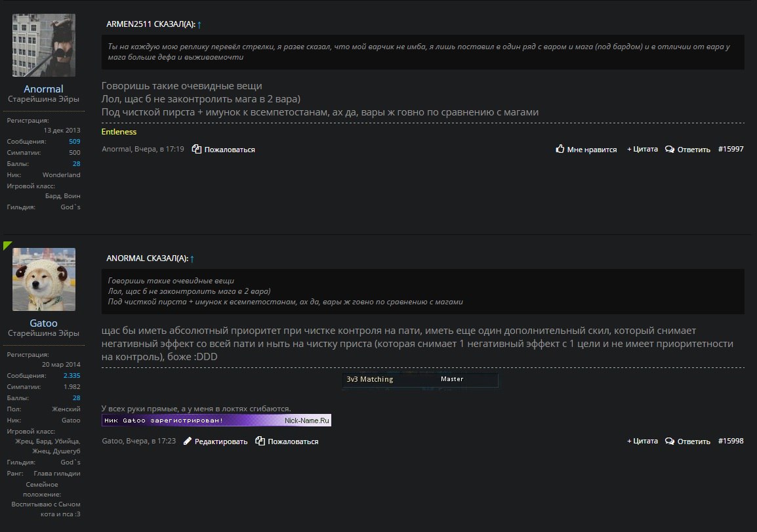Viewport: 757px width, 532px height.
Task: Click the thumbs-up icon beside Мне нравится
Action: pos(560,150)
